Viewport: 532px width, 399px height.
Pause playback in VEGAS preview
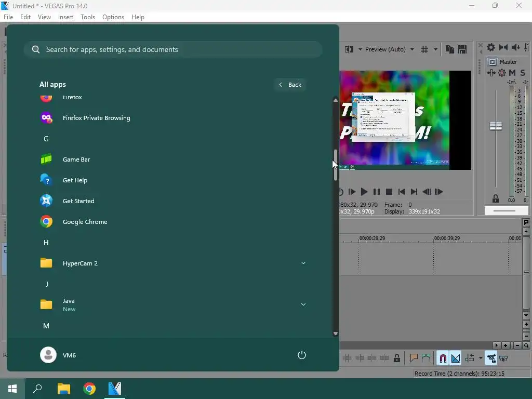[376, 192]
